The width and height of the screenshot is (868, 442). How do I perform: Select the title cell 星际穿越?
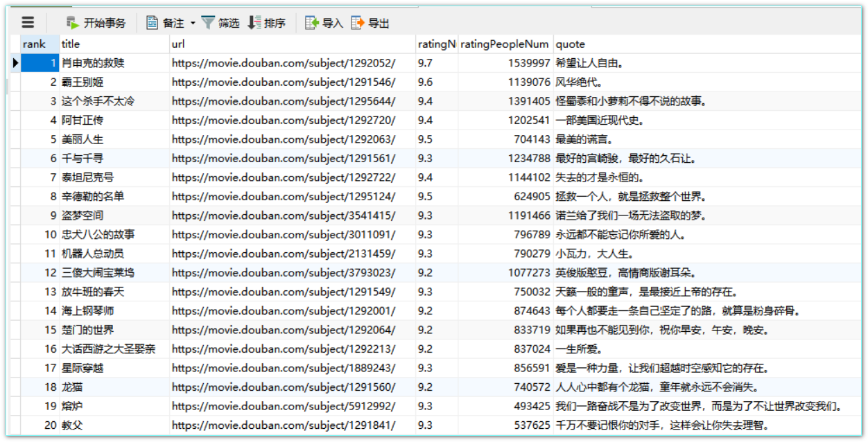tap(114, 368)
